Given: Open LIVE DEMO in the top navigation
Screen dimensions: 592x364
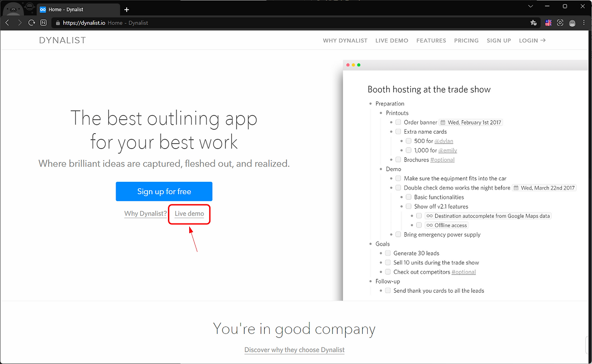Looking at the screenshot, I should [x=392, y=41].
